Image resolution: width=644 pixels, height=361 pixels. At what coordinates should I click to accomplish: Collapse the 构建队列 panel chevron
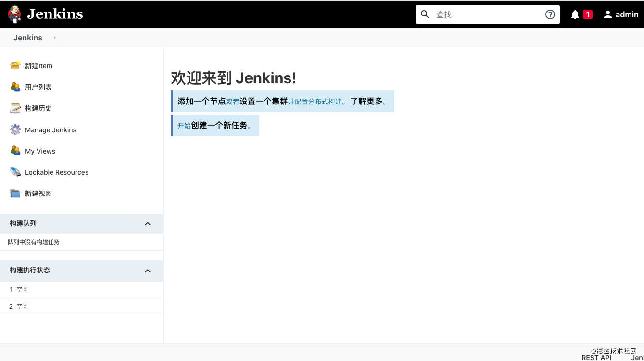coord(148,224)
